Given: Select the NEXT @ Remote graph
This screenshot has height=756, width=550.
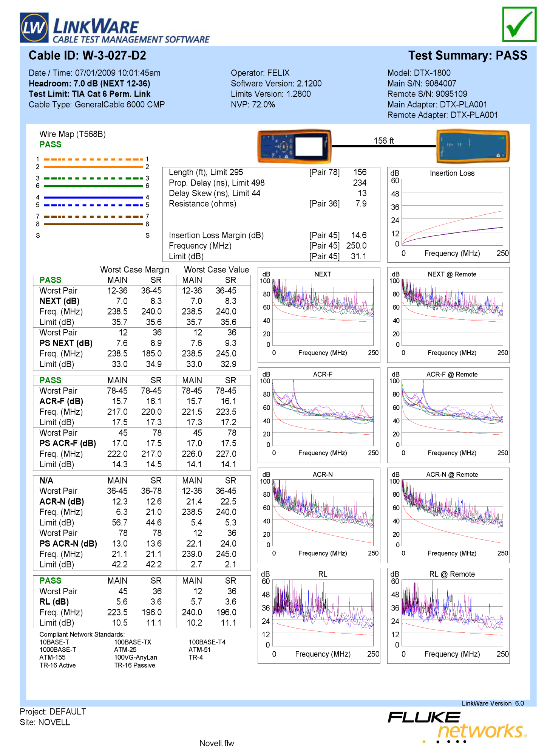Looking at the screenshot, I should (448, 315).
